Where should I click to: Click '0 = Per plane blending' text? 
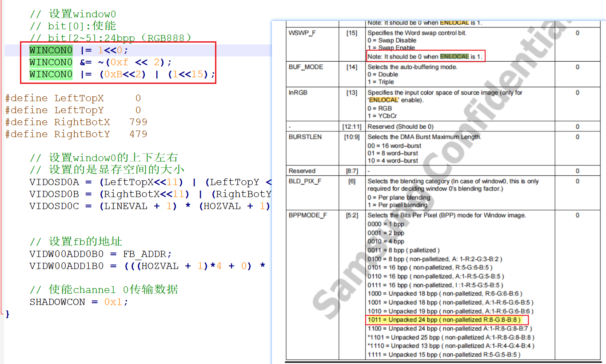(x=399, y=198)
